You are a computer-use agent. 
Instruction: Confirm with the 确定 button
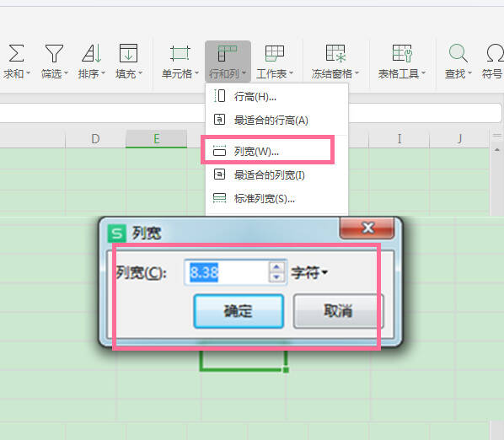[x=239, y=311]
